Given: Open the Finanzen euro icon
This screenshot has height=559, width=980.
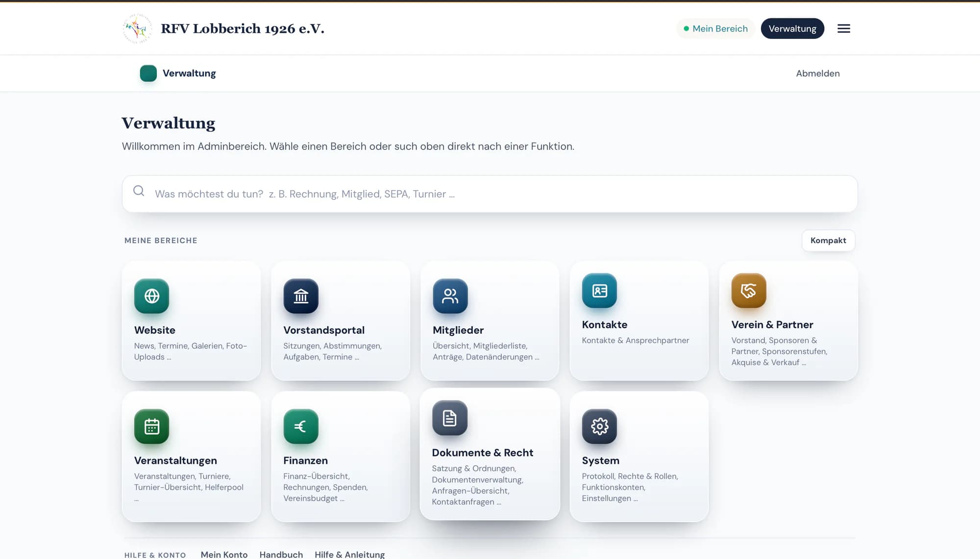Looking at the screenshot, I should tap(301, 427).
